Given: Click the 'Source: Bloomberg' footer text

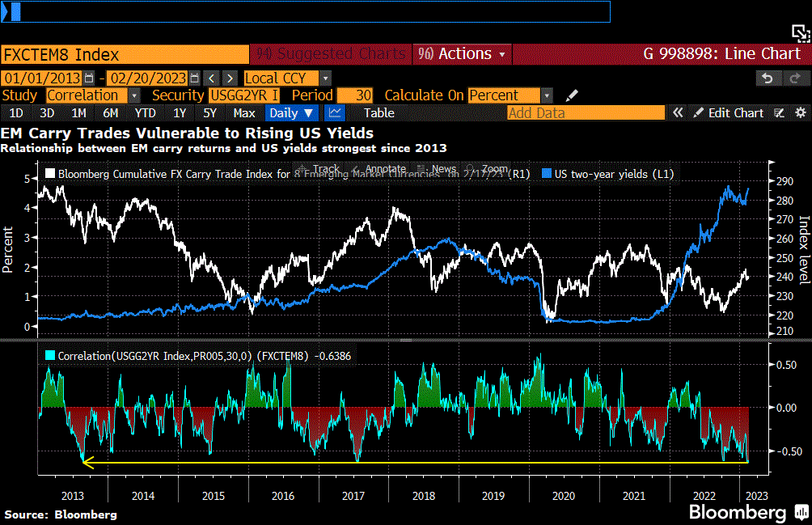Looking at the screenshot, I should (61, 514).
